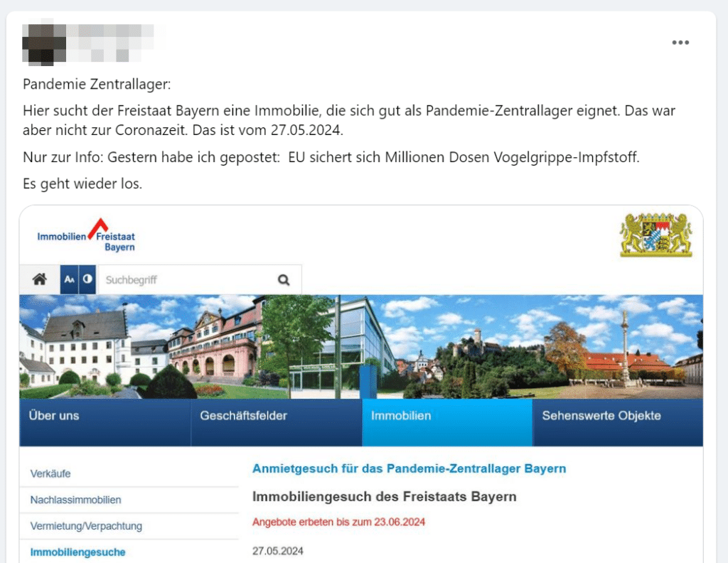Image resolution: width=728 pixels, height=563 pixels.
Task: Open the Immobilien menu
Action: 447,422
